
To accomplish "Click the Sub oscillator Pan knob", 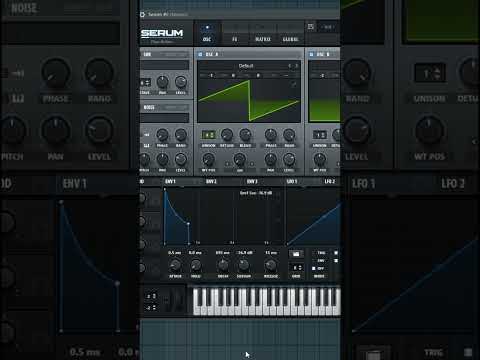I will click(162, 81).
